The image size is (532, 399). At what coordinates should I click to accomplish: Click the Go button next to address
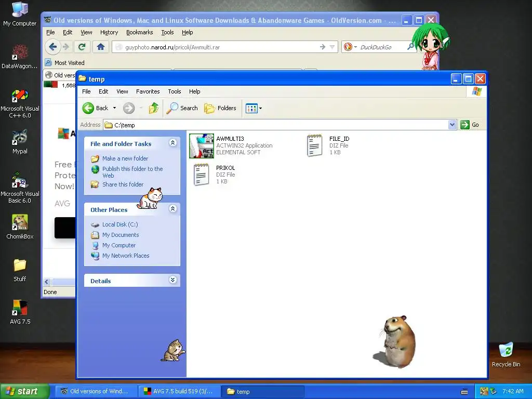470,125
